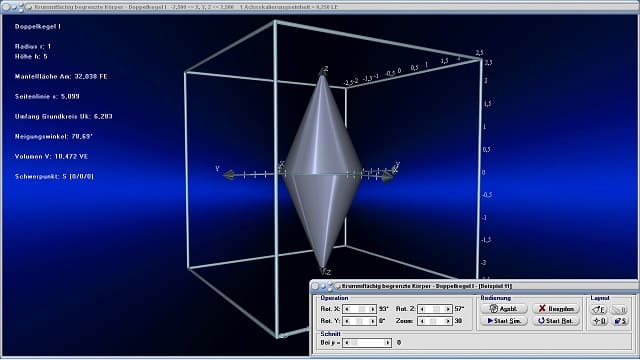Image resolution: width=640 pixels, height=360 pixels.
Task: Click the Schwerpunkt: S (0/0/0) text
Action: pyautogui.click(x=54, y=176)
